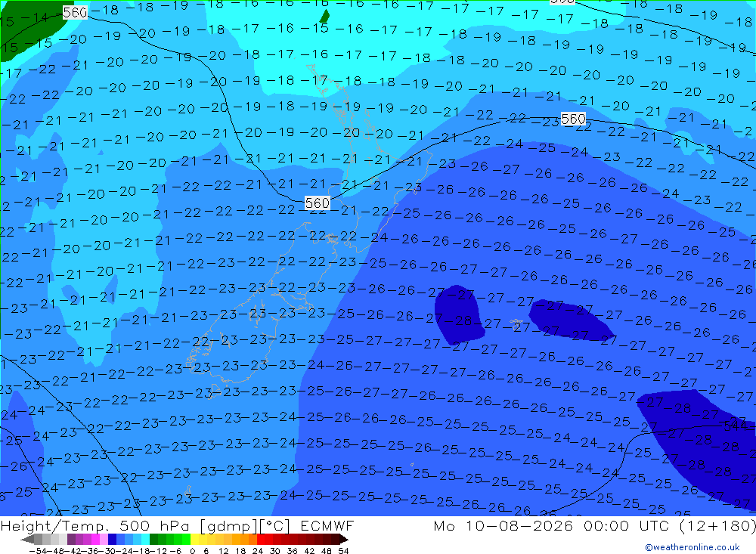Pick the dark purple legend swatch near -42

71,539
